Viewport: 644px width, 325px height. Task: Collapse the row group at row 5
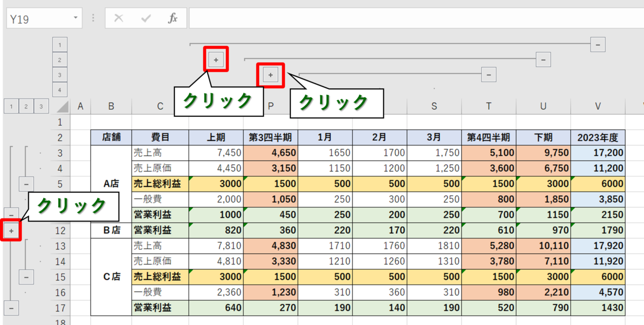pyautogui.click(x=26, y=184)
